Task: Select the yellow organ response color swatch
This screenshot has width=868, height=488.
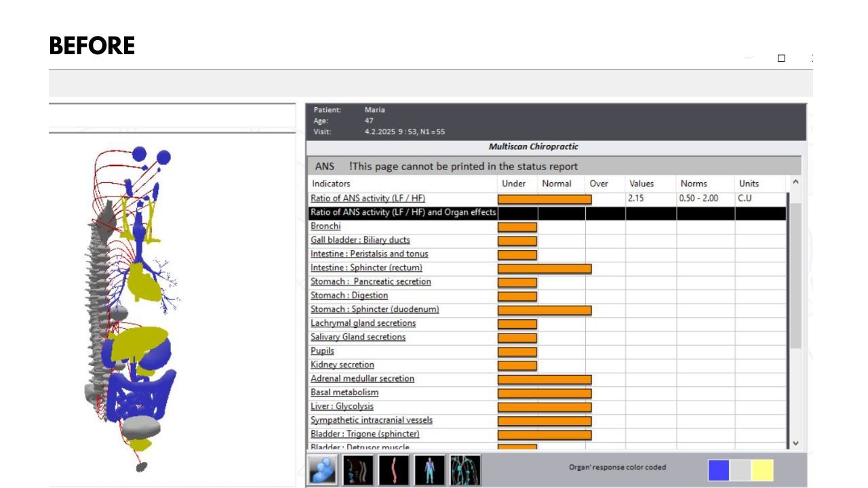Action: (x=762, y=470)
